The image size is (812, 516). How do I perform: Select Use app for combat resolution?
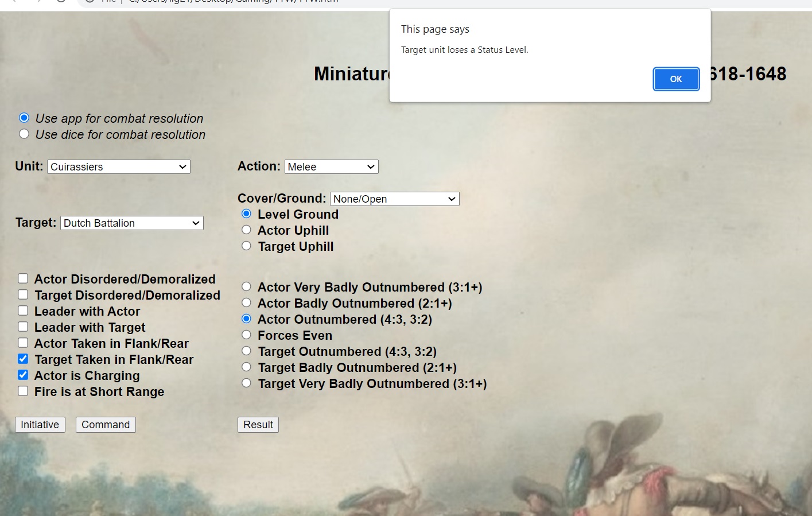click(24, 118)
